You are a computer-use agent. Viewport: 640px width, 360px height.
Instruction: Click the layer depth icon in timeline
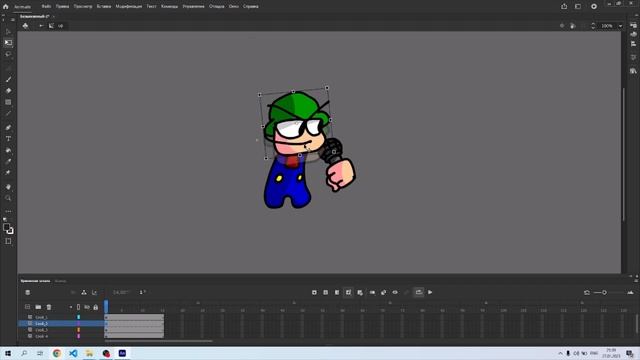[94, 292]
